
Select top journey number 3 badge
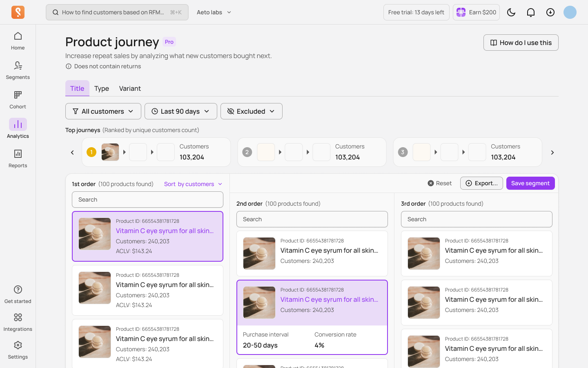[x=403, y=152]
